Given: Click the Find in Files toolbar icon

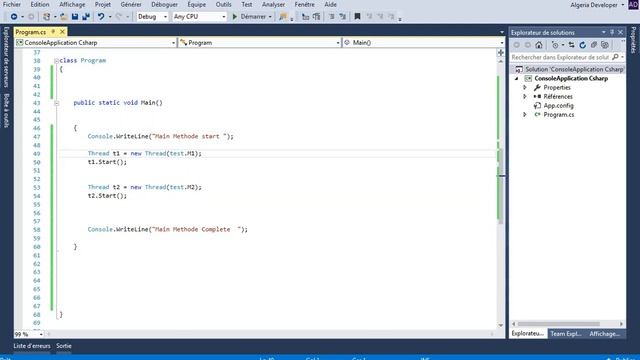Looking at the screenshot, I should click(x=283, y=17).
